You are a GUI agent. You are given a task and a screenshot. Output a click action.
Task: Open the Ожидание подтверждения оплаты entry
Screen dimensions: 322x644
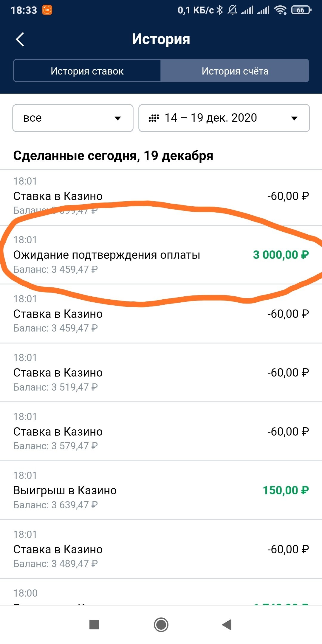107,255
